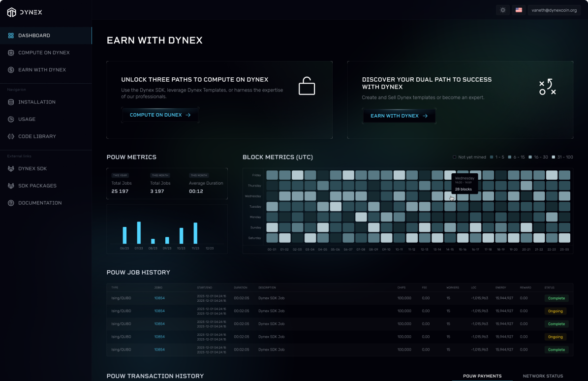Image resolution: width=588 pixels, height=381 pixels.
Task: Click the 'Saturday' row label in the heatmap
Action: point(254,238)
